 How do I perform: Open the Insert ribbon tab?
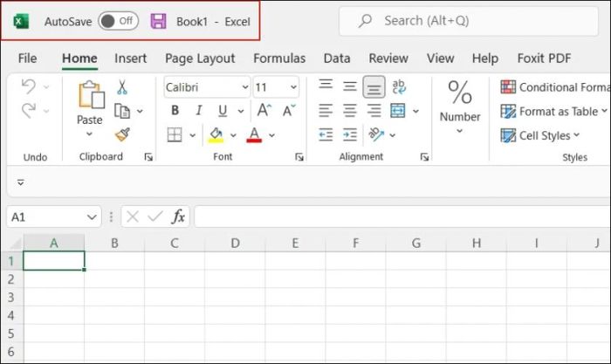[x=130, y=58]
